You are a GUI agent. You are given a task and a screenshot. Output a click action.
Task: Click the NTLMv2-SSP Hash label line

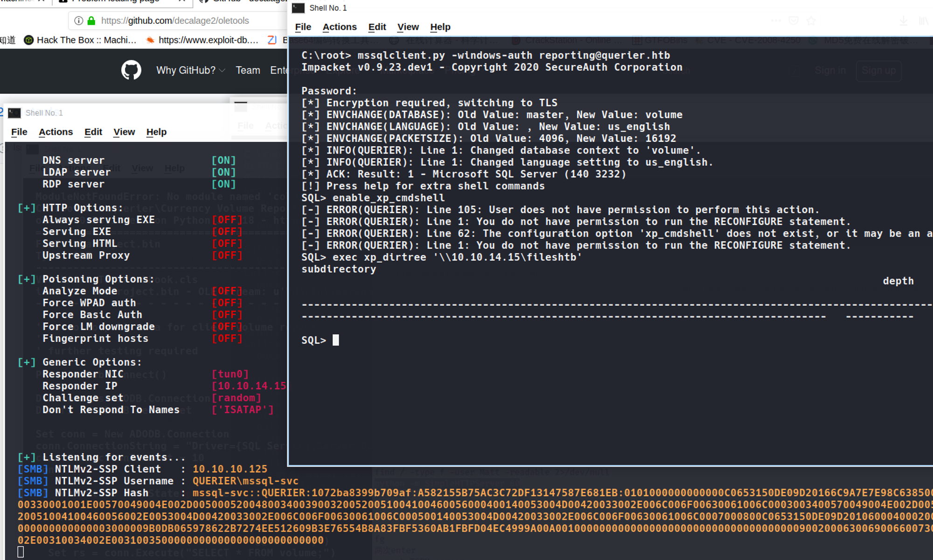[x=101, y=493]
